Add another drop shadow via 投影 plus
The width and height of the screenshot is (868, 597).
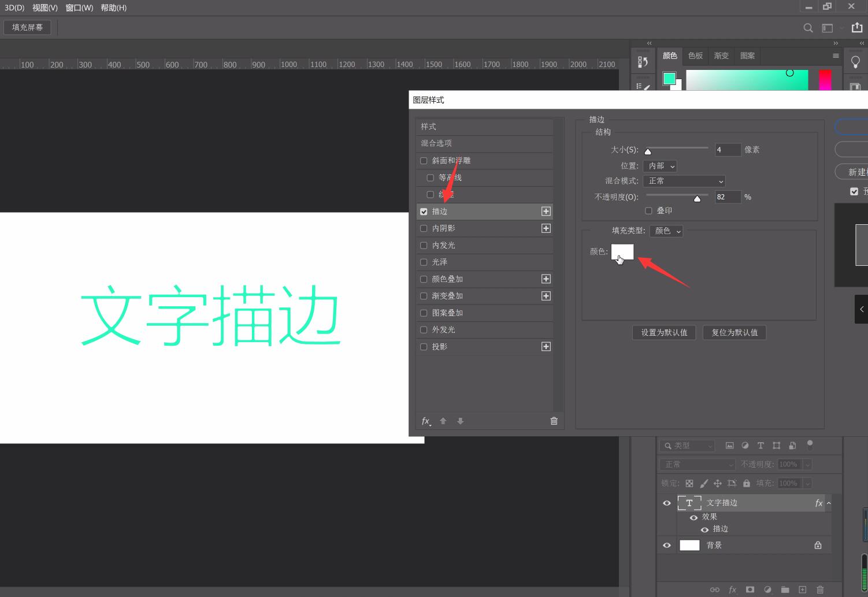(x=546, y=347)
